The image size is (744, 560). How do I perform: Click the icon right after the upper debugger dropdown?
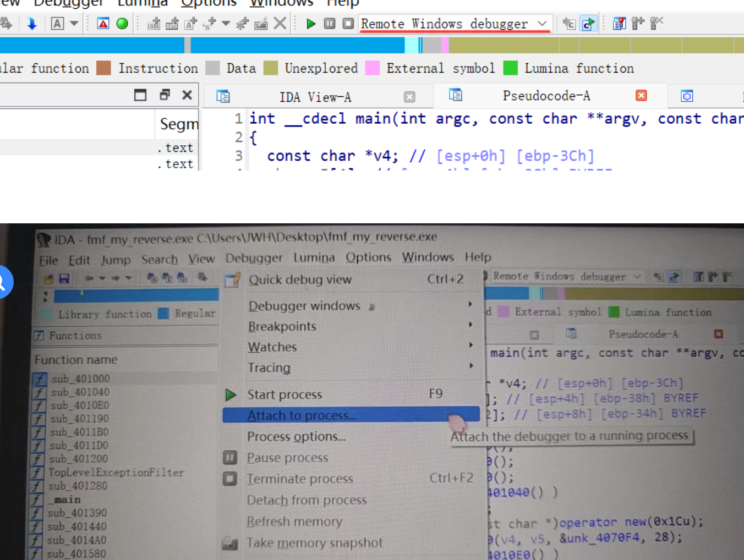[x=569, y=24]
